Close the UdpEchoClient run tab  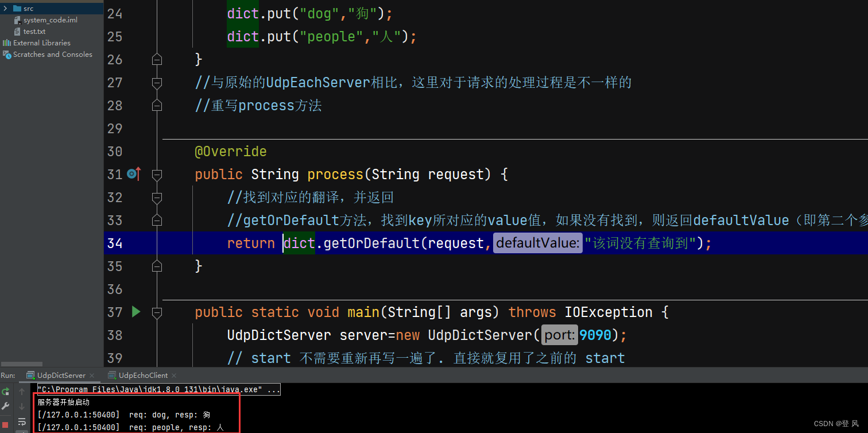[x=175, y=376]
